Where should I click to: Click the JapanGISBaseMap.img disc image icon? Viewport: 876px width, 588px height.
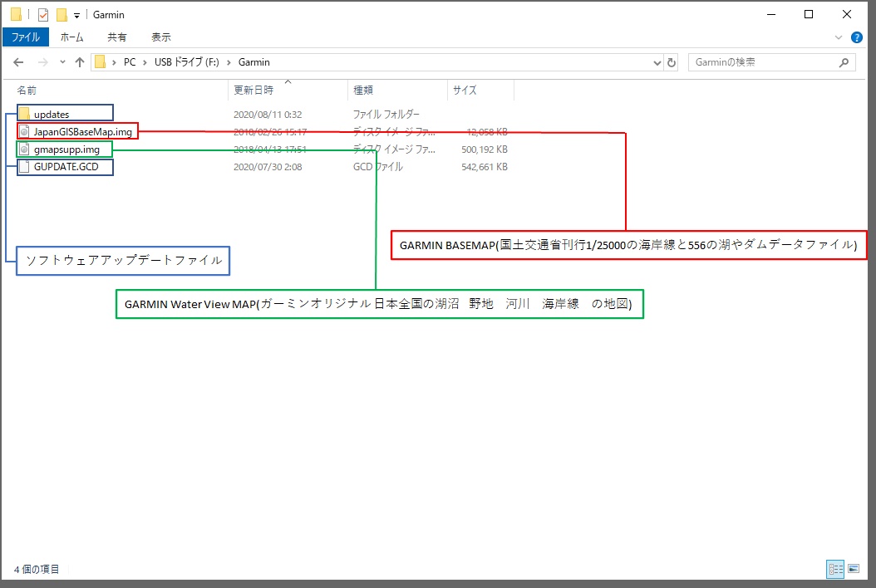24,132
